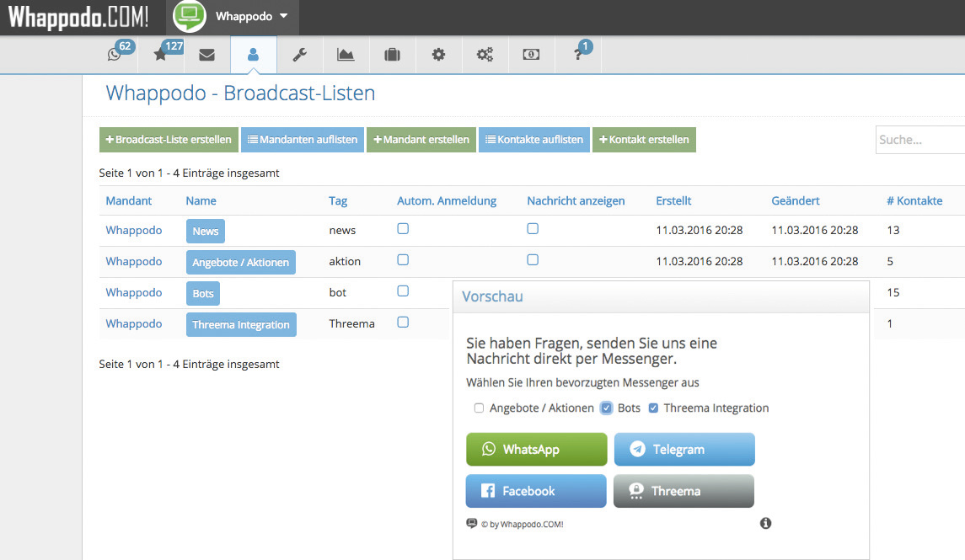Click the Facebook button

[x=536, y=491]
